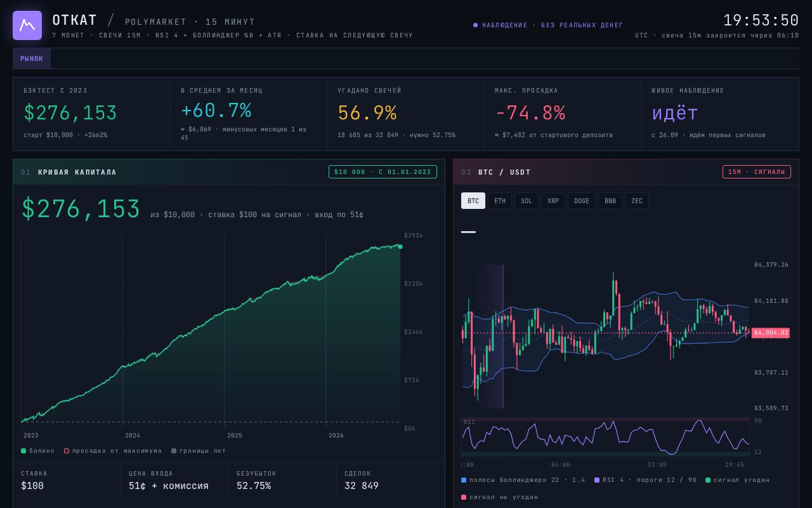The image size is (812, 508).
Task: Select the полосы Боллинджера legend entry
Action: [x=523, y=480]
